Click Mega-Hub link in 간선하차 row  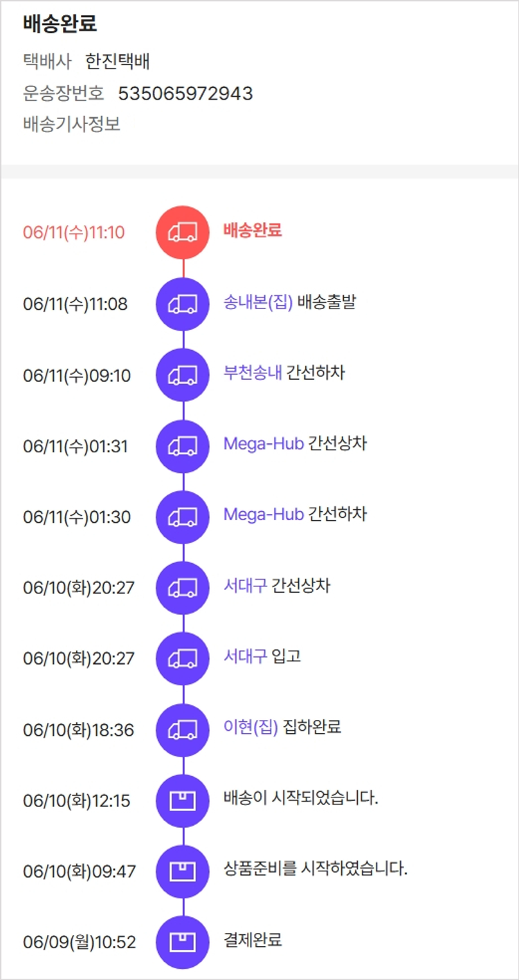tap(264, 515)
